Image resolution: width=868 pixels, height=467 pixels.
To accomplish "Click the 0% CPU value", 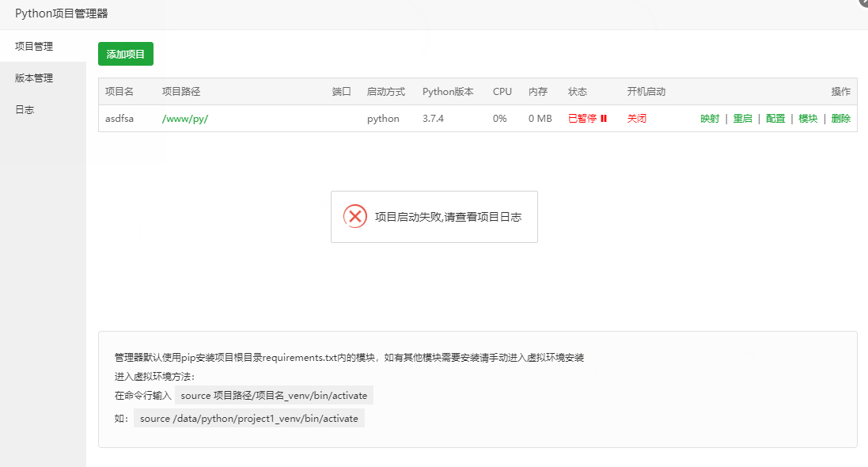I will pos(500,119).
